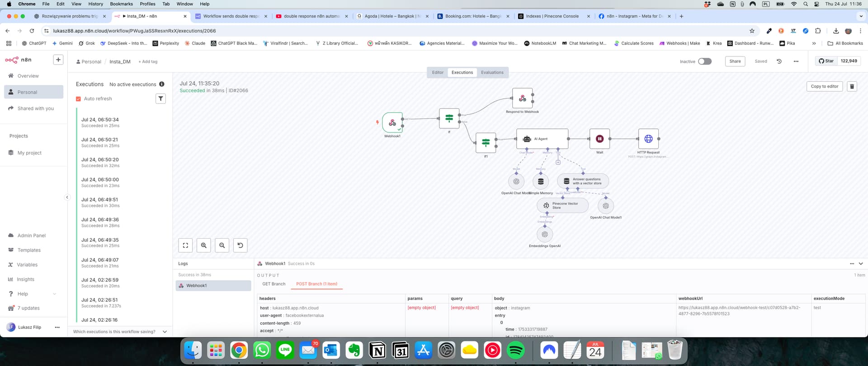
Task: Switch to the Editor tab
Action: [438, 72]
